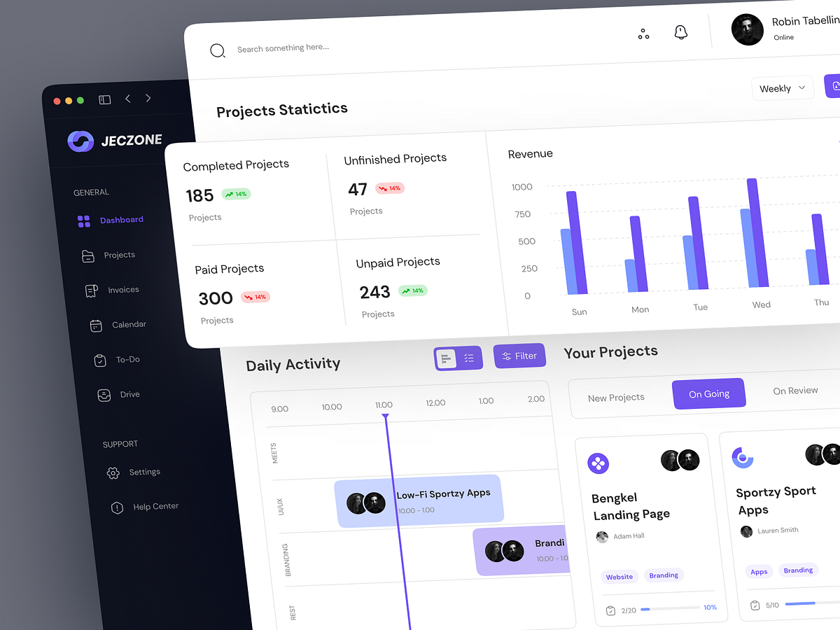Collapse navigation using the left chevron arrow
The width and height of the screenshot is (840, 630).
127,99
